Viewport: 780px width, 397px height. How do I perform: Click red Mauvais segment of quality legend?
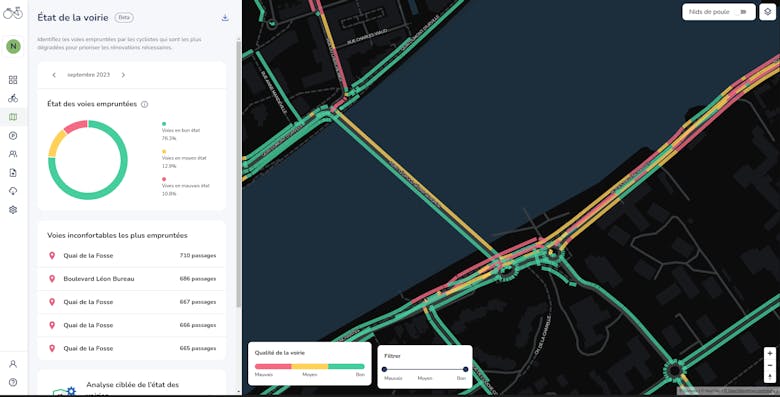click(x=273, y=366)
